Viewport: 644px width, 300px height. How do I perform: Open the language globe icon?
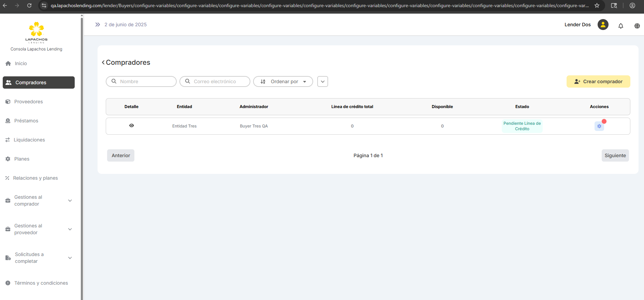(x=637, y=26)
